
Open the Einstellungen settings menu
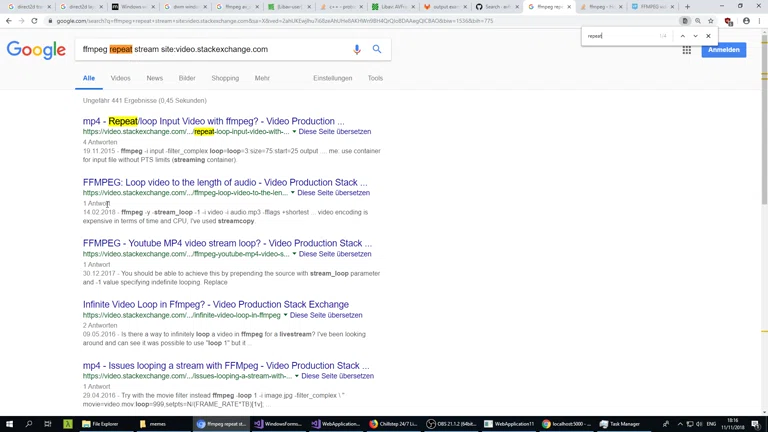click(x=333, y=78)
